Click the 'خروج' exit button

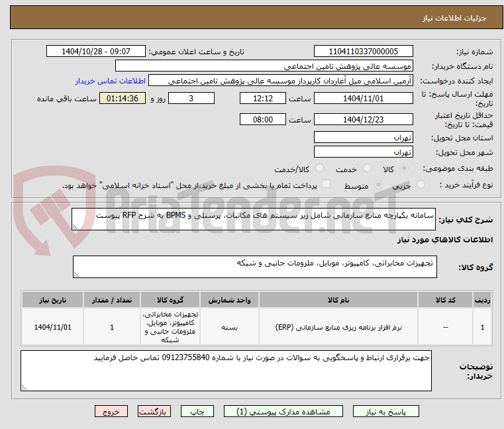coord(111,411)
